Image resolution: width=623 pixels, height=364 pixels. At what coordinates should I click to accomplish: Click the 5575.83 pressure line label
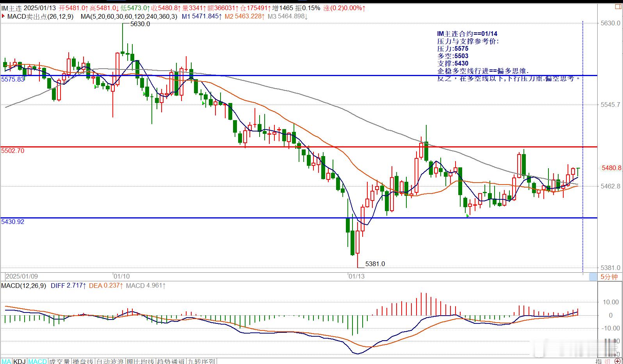tap(13, 79)
